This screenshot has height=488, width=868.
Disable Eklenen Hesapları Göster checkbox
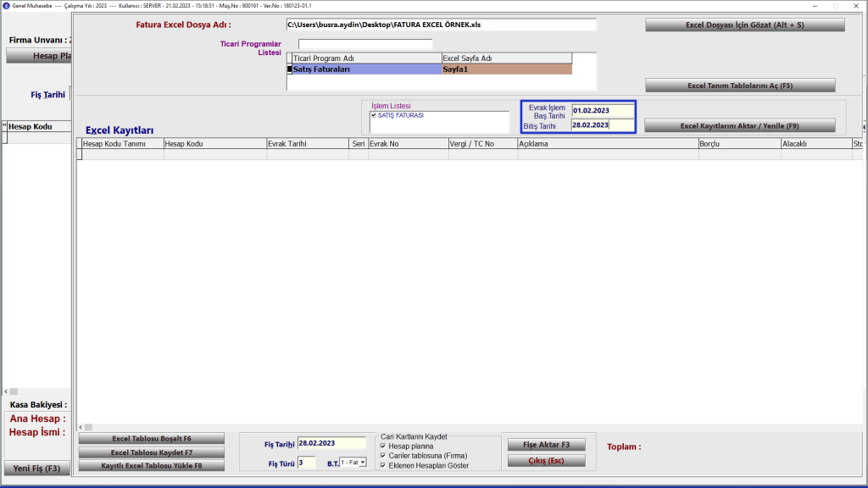tap(383, 466)
